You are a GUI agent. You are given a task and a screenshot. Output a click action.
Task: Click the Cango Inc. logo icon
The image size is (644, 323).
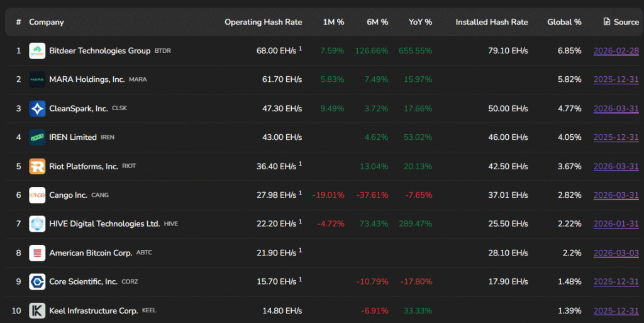pos(37,195)
